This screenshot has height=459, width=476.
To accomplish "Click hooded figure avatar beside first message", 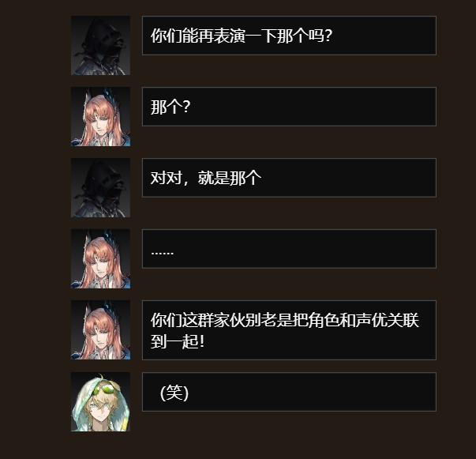I will coord(100,46).
